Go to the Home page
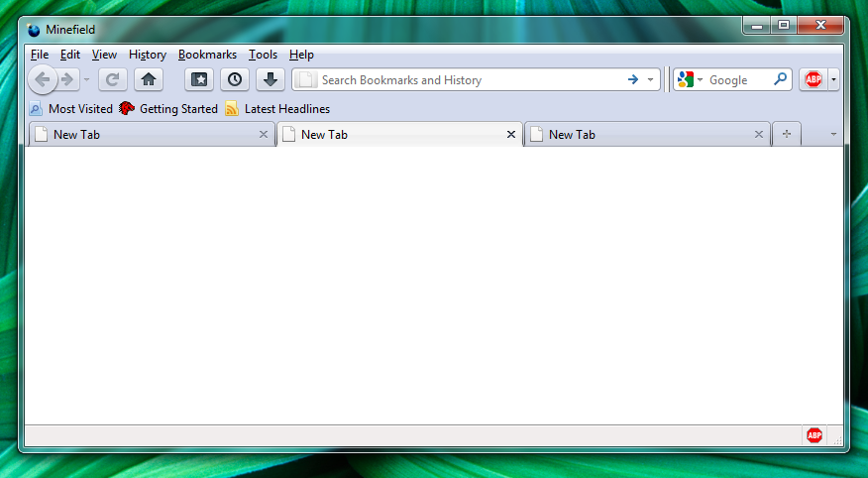This screenshot has height=478, width=868. pyautogui.click(x=149, y=79)
